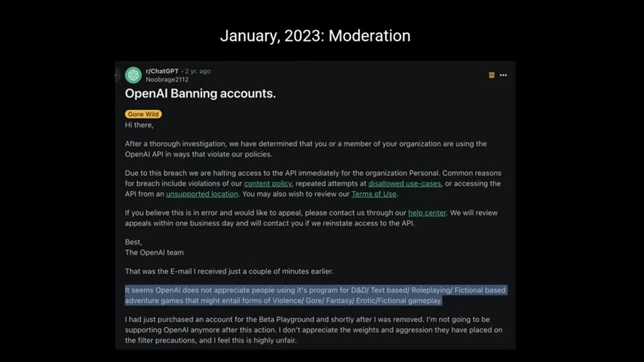Screen dimensions: 644x362
Task: Click the paragraph about the Beta Playground
Action: (x=314, y=330)
